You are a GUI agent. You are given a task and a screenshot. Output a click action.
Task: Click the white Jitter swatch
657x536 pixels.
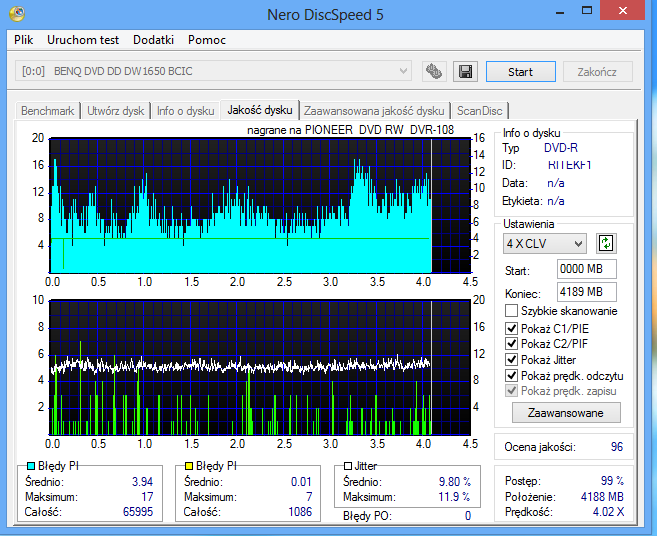pyautogui.click(x=348, y=466)
